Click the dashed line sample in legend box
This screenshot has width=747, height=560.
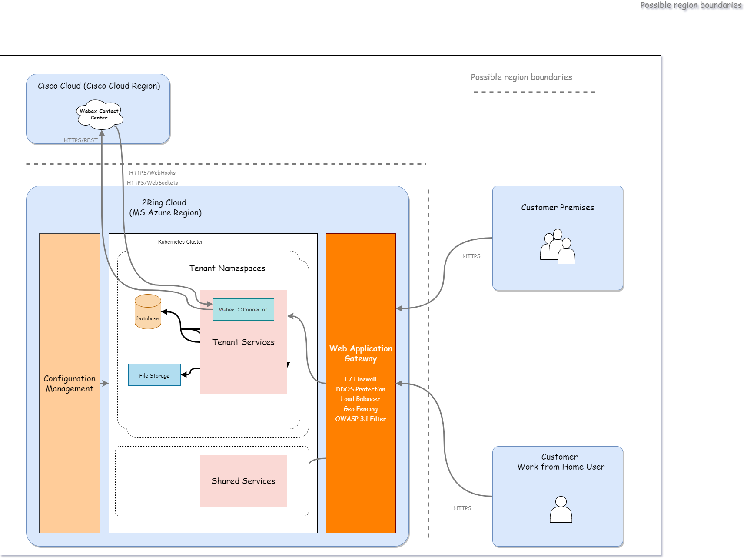coord(535,92)
